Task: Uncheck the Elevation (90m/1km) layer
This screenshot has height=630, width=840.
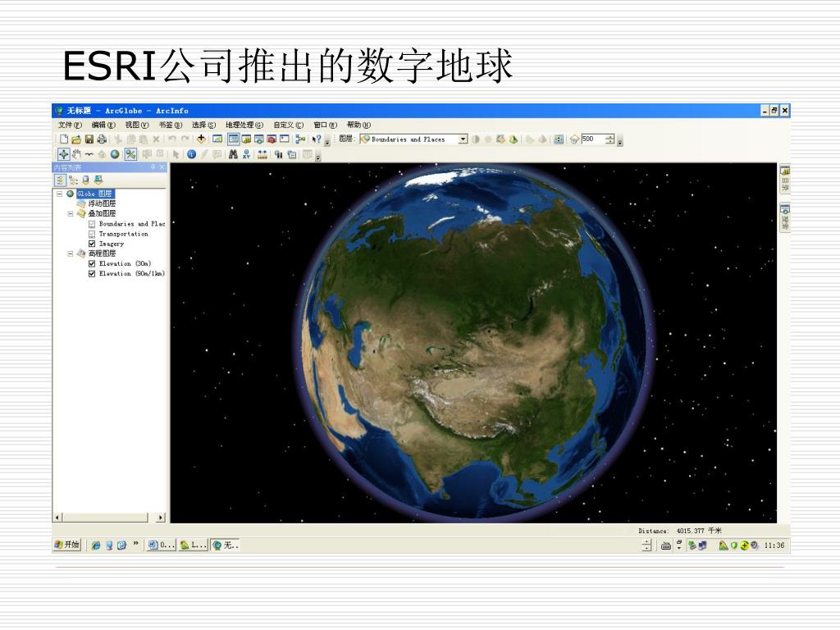Action: tap(92, 274)
